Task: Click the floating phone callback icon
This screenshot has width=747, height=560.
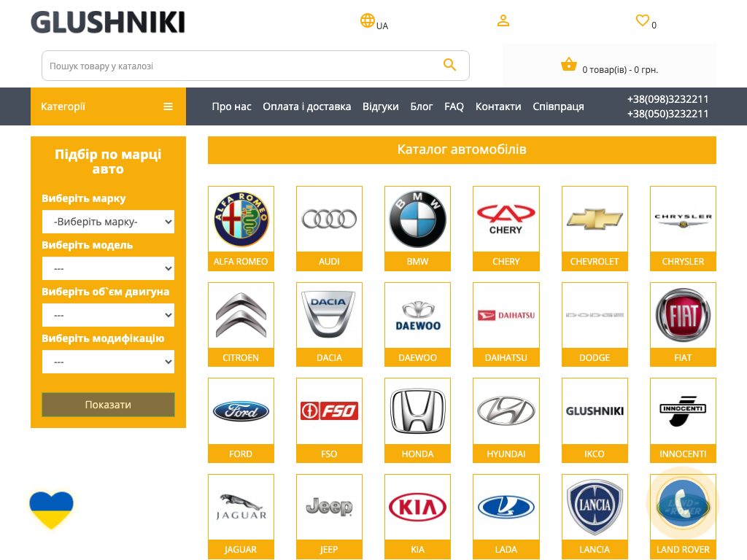Action: pos(683,503)
